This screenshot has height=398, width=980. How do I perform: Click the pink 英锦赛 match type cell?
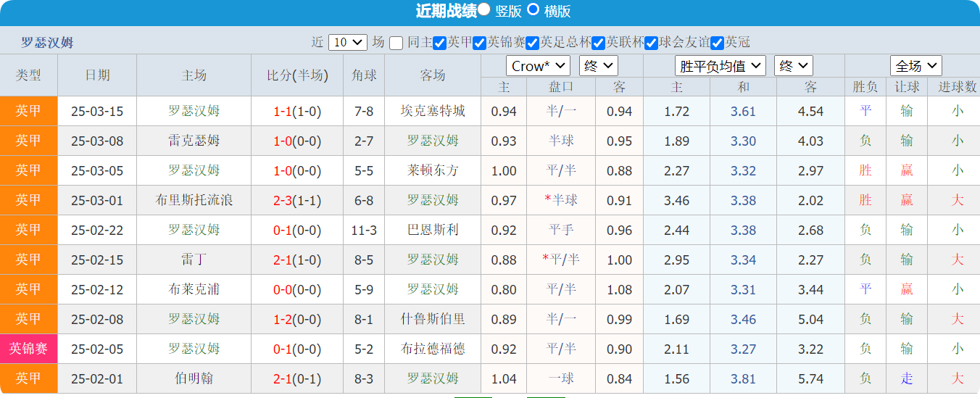[x=28, y=349]
